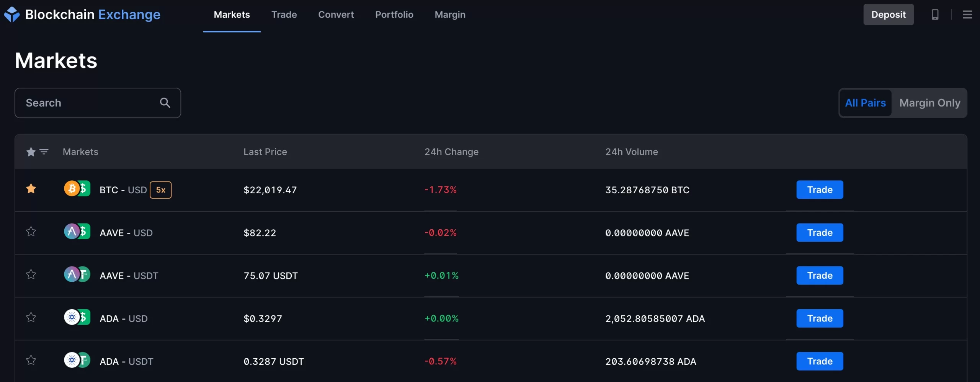
Task: Go to the Convert tab
Action: point(336,15)
